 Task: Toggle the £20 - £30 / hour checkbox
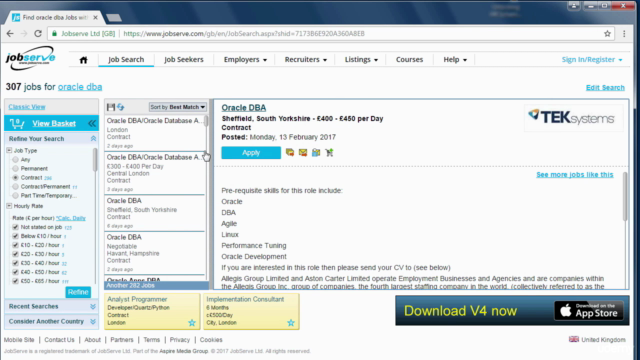coord(16,254)
